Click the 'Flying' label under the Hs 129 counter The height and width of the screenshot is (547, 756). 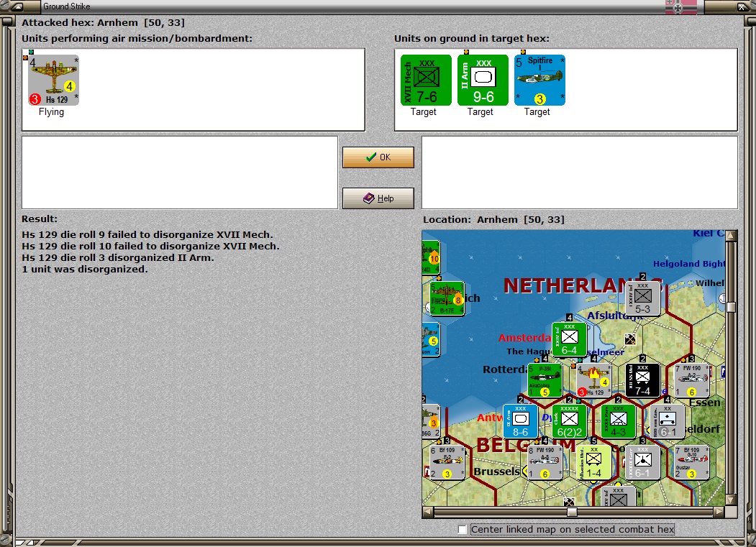(x=51, y=112)
